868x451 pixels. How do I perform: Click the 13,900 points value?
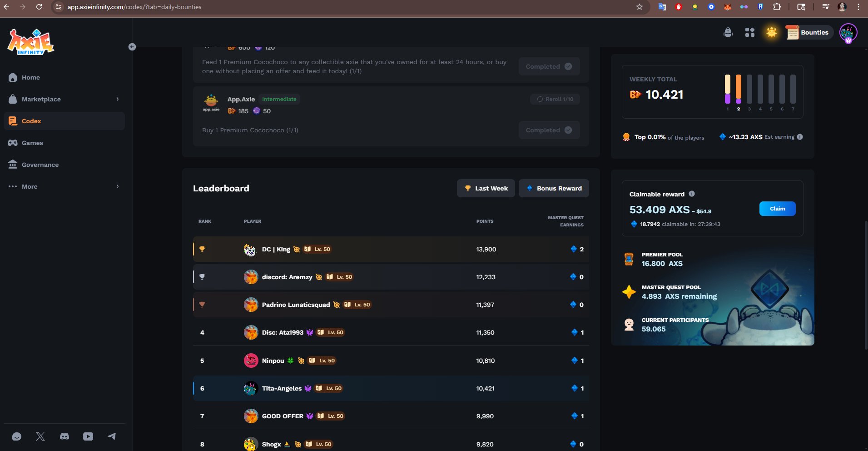pos(486,249)
